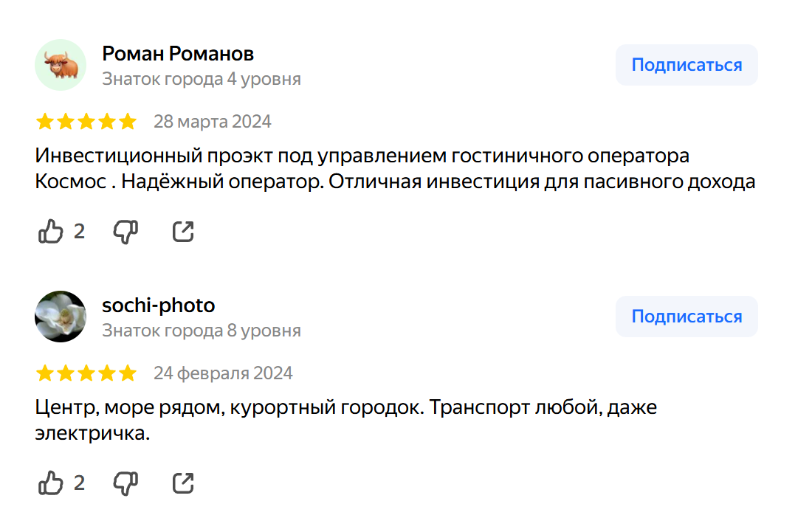Viewport: 812px width, 532px height.
Task: Like the review by sochi-photo
Action: pyautogui.click(x=49, y=483)
